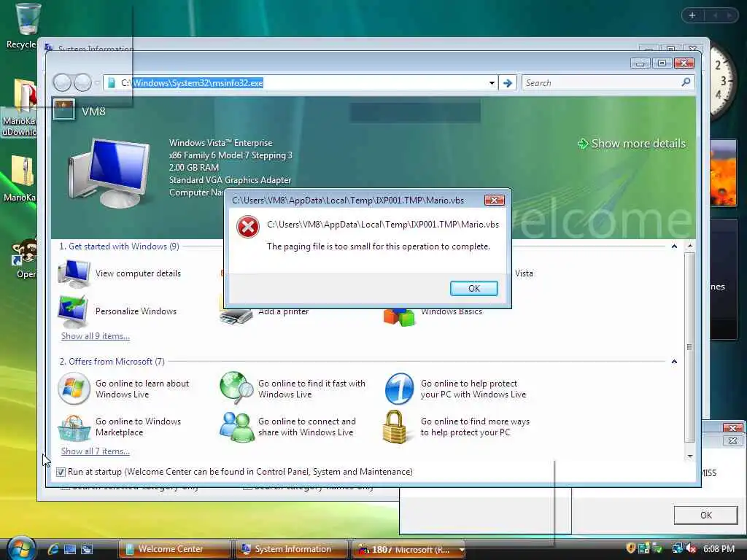
Task: Click the large computer monitor image
Action: [x=109, y=172]
